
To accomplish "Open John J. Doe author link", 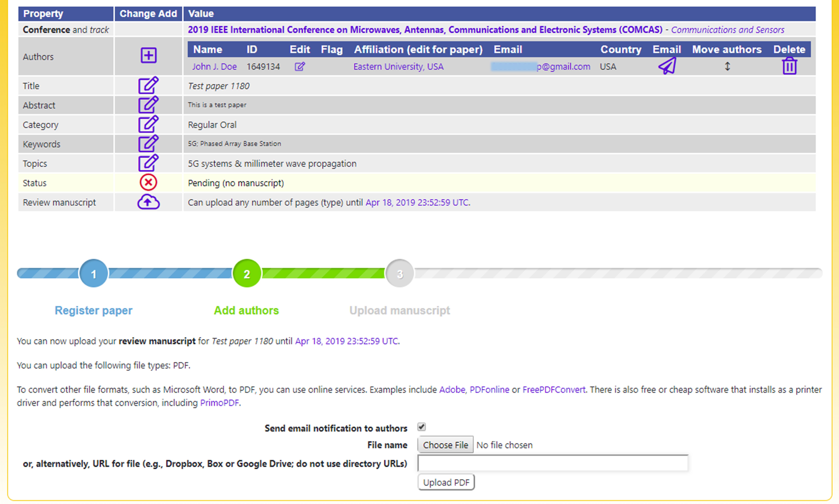I will coord(214,67).
